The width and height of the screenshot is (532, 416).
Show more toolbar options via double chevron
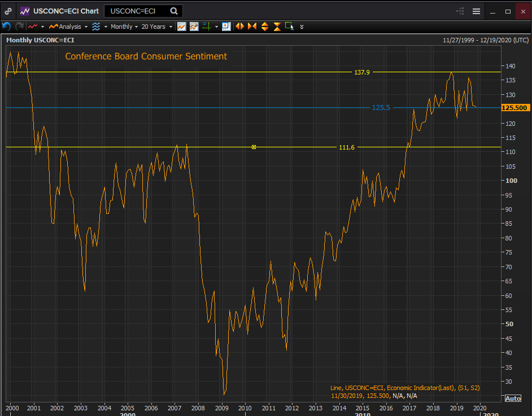tap(302, 27)
